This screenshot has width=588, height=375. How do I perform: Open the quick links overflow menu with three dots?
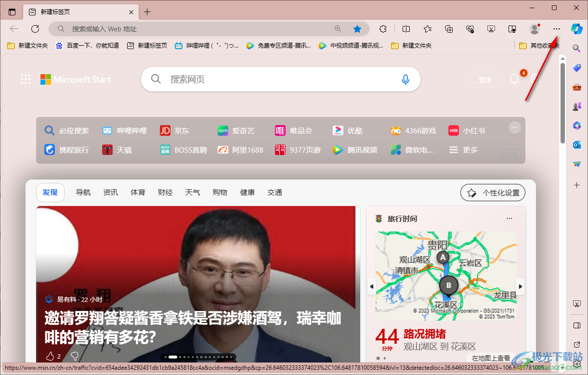[514, 127]
